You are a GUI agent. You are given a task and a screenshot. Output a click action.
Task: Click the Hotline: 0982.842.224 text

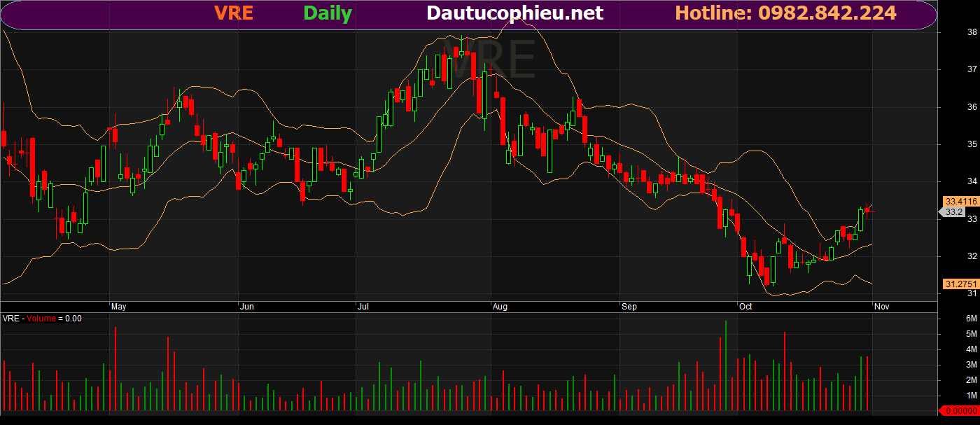coord(785,13)
